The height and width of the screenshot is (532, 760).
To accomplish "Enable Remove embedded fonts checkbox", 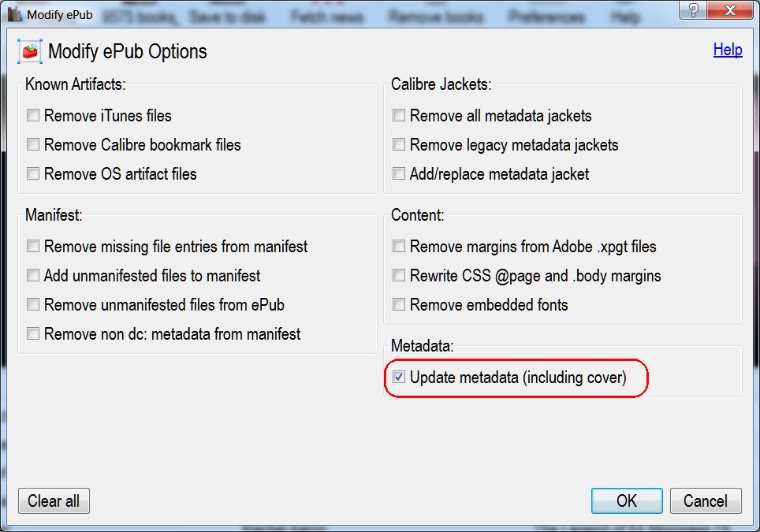I will pos(399,305).
